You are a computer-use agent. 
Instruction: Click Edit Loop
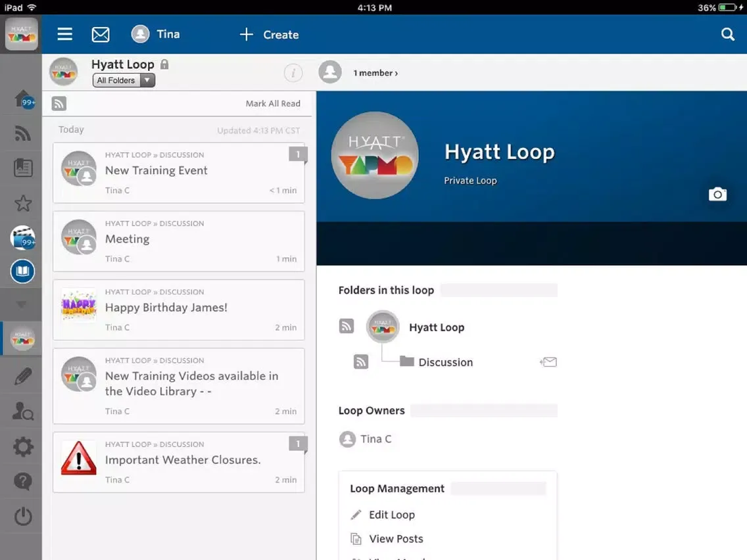tap(383, 515)
